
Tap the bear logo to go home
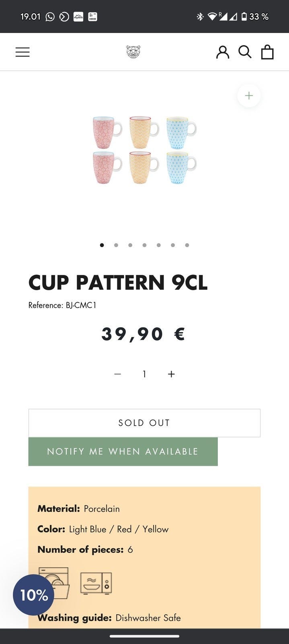133,52
